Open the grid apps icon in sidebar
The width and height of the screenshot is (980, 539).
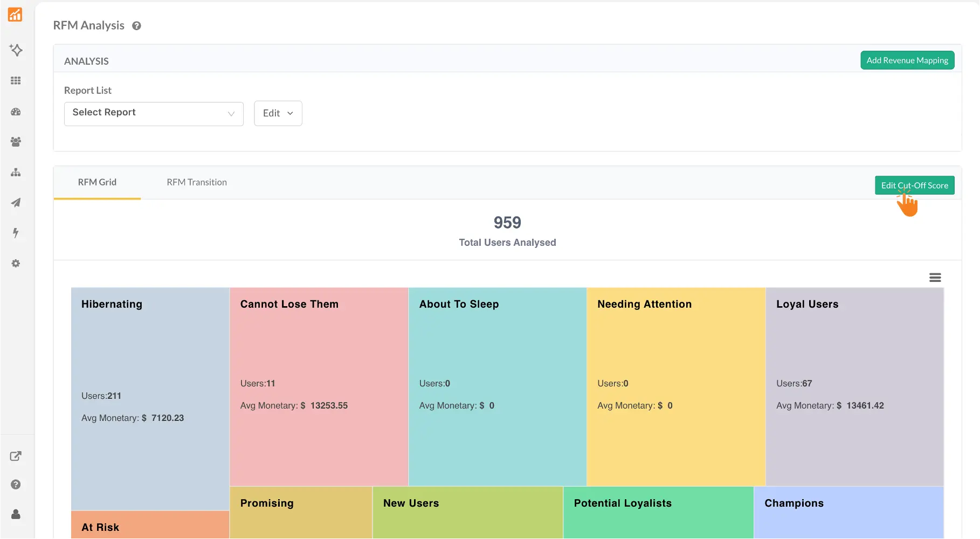(16, 81)
